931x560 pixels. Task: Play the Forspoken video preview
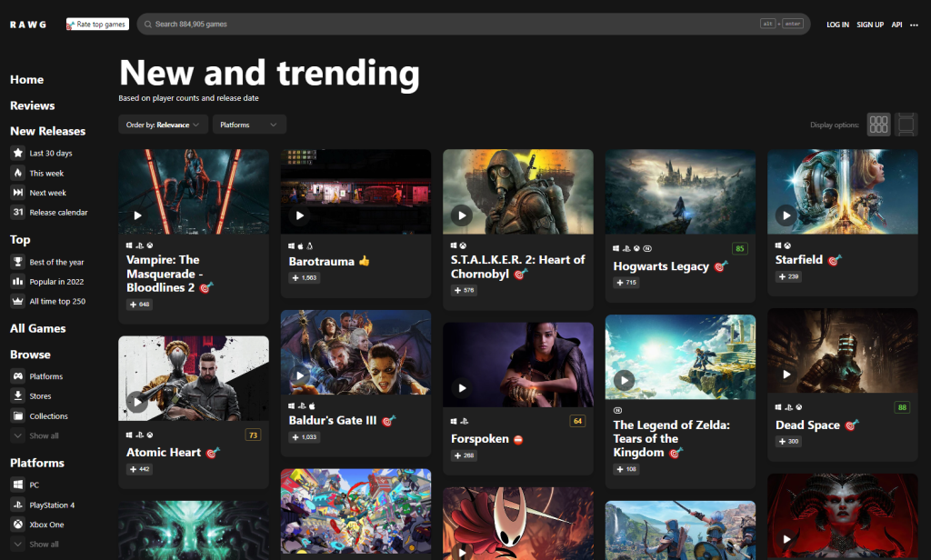coord(462,388)
